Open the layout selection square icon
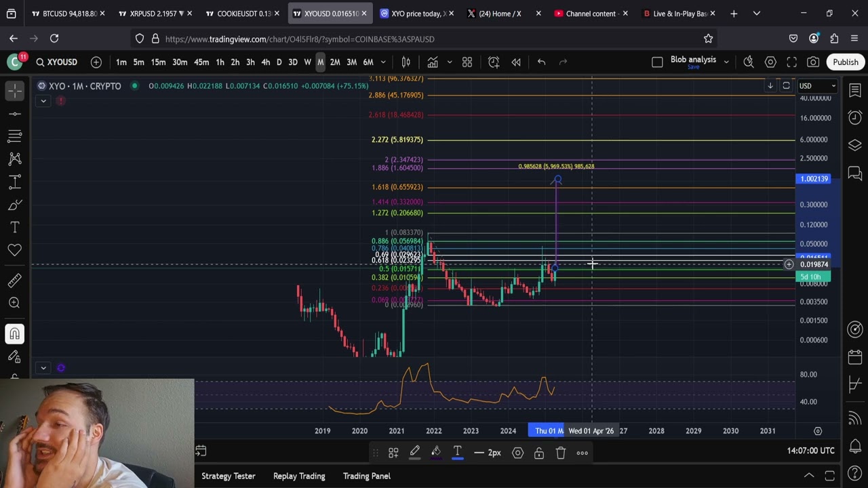Image resolution: width=868 pixels, height=488 pixels. coord(657,62)
